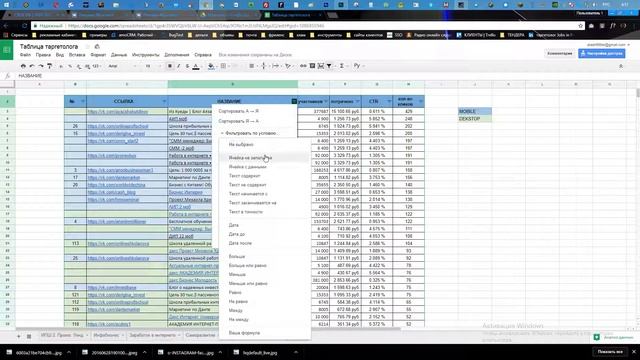
Task: Open the text wrapping dropdown
Action: tap(276, 66)
